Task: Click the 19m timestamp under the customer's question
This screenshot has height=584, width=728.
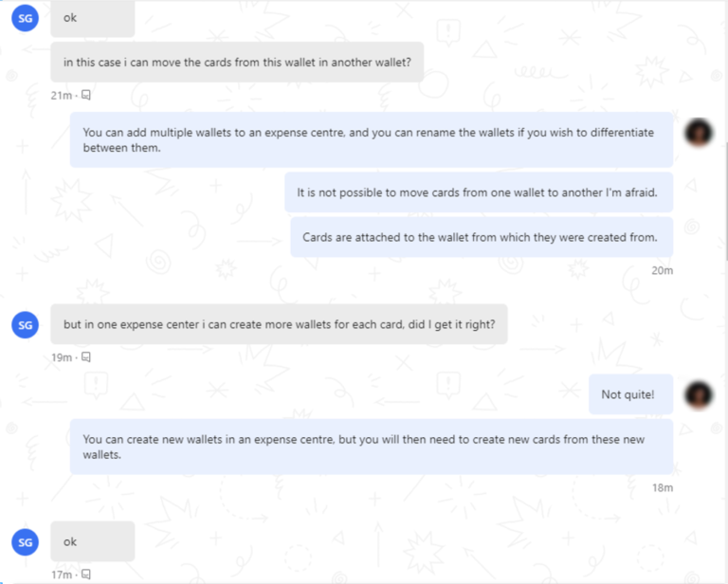Action: 62,357
